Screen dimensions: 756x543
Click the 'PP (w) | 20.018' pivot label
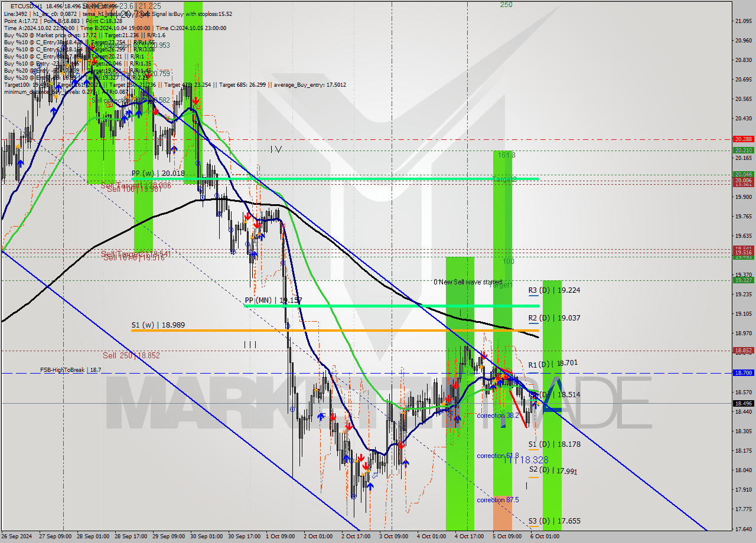coord(158,174)
